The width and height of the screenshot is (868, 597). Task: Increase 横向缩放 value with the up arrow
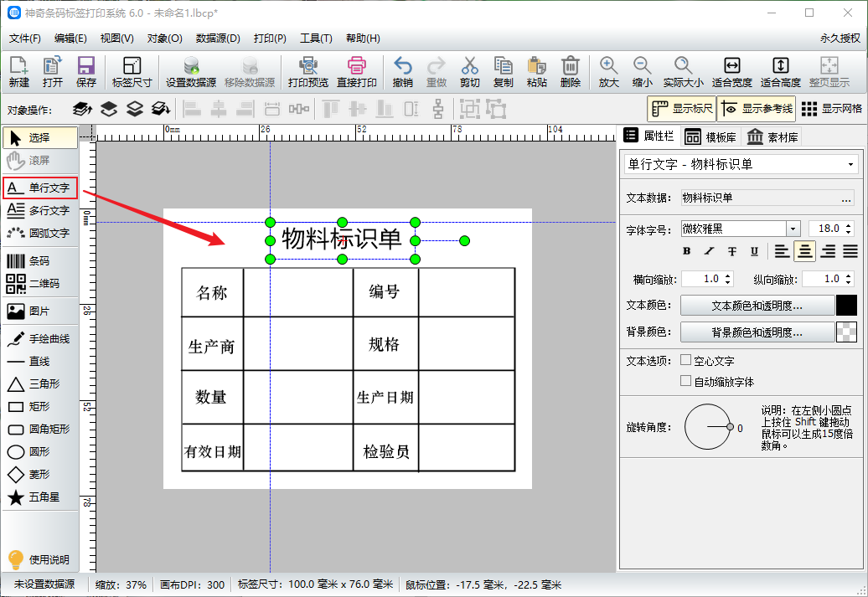click(x=727, y=275)
